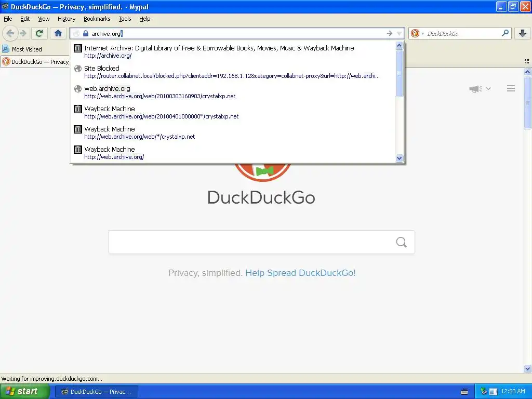Expand the address bar history dropdown arrow
532x399 pixels.
coord(400,33)
